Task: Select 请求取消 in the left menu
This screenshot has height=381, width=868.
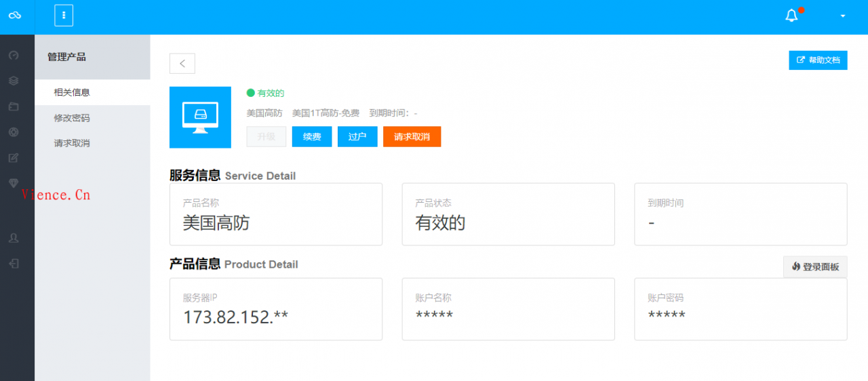Action: (72, 143)
